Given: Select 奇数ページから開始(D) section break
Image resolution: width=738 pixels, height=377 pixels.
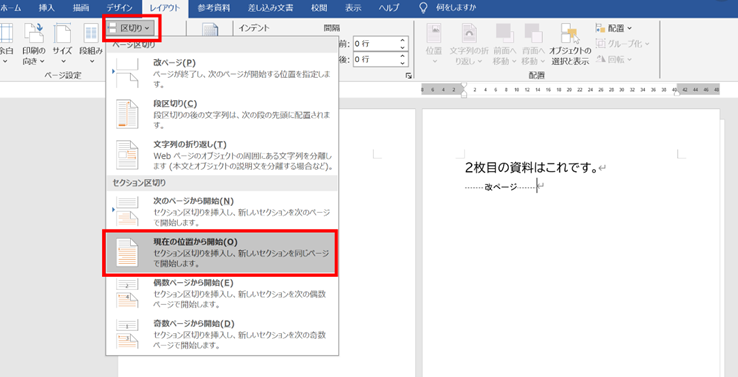Looking at the screenshot, I should click(222, 334).
